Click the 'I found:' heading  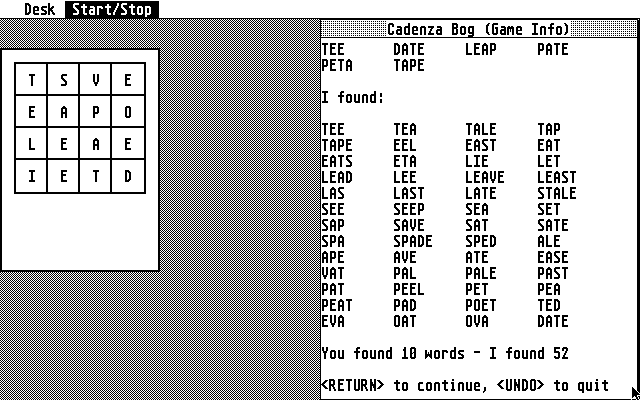[353, 98]
